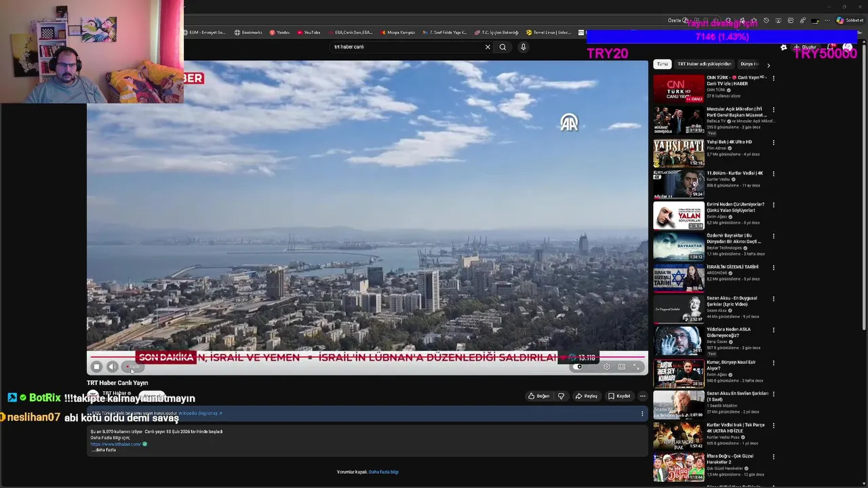The width and height of the screenshot is (868, 488).
Task: Open EGM - Emniyet Ge... bookmark
Action: [205, 33]
